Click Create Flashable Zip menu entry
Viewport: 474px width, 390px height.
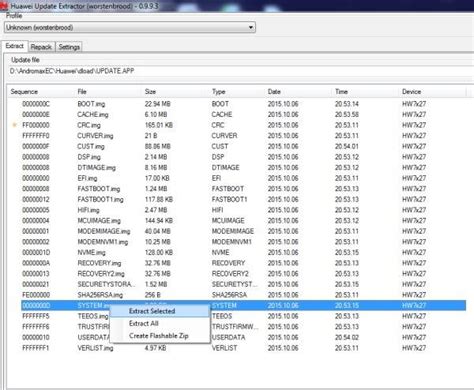coord(159,336)
